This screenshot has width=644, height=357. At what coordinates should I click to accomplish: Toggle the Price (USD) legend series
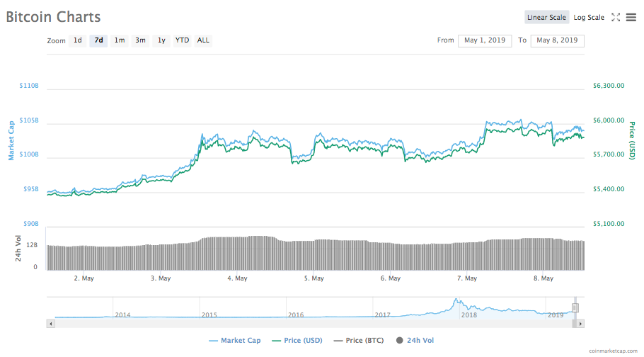point(297,341)
